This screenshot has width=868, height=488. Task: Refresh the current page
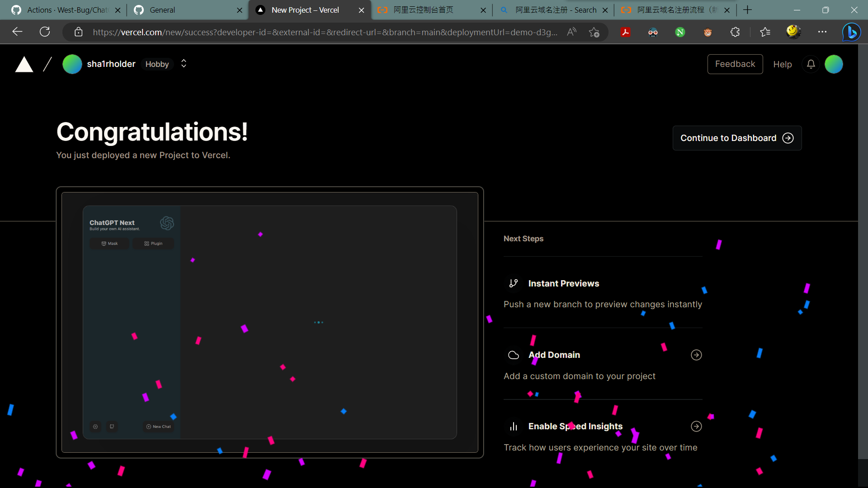[x=45, y=32]
